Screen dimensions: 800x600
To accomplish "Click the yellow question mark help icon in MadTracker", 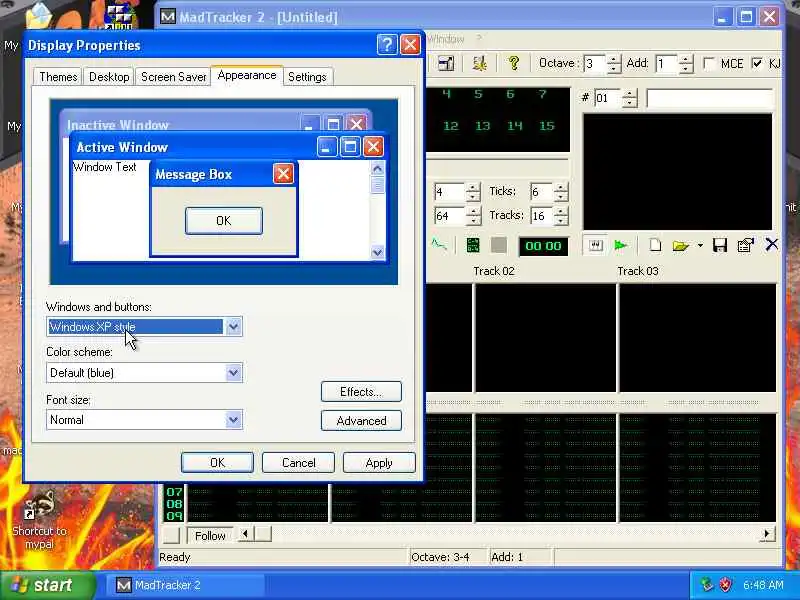I will pyautogui.click(x=514, y=63).
